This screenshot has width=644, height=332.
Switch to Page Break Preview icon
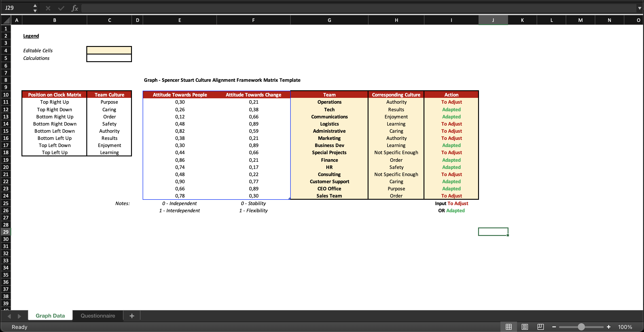pyautogui.click(x=540, y=327)
